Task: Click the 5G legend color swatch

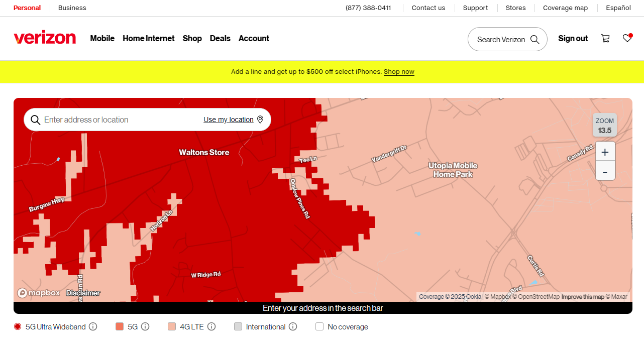Action: coord(120,326)
